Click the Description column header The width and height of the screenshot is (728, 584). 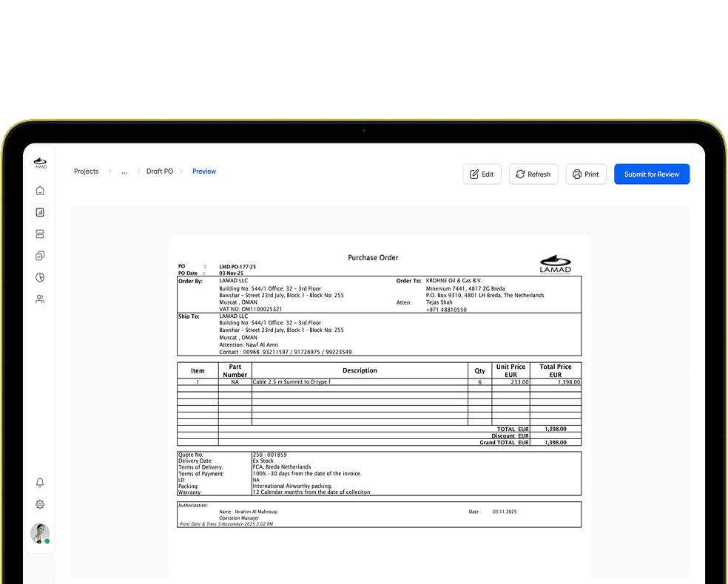pos(360,370)
